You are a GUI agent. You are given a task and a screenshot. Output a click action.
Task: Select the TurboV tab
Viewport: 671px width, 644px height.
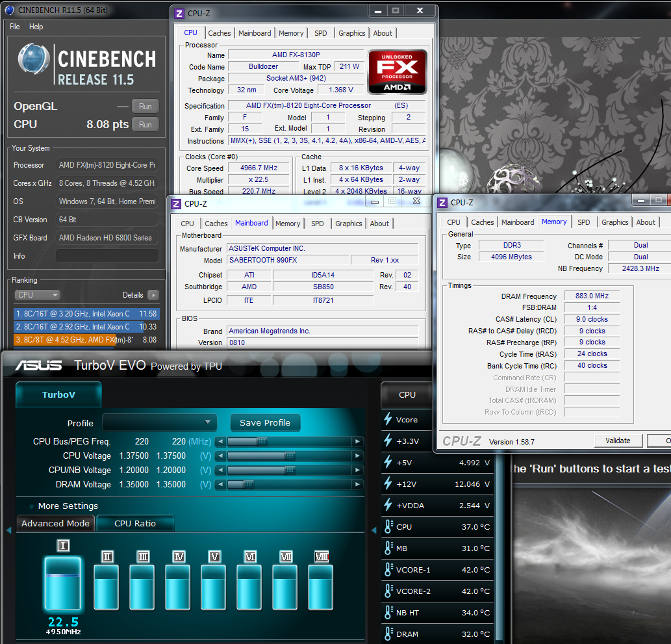(x=58, y=394)
